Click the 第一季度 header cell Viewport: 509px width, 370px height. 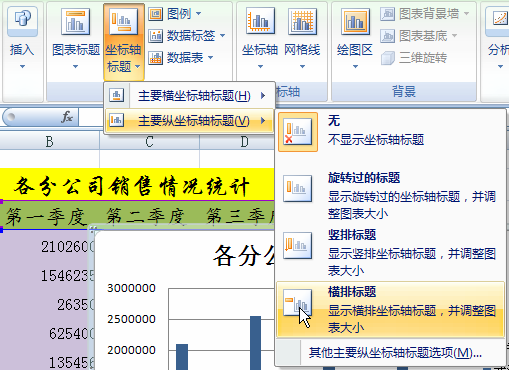coord(48,216)
